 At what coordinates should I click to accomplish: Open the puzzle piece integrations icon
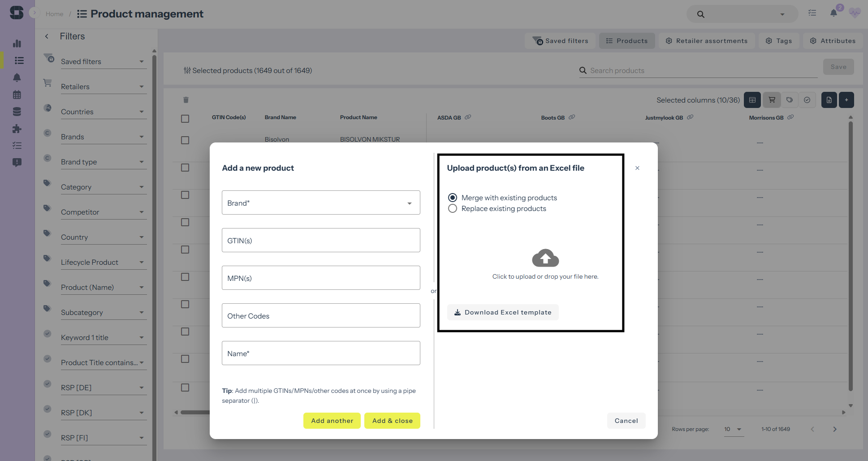tap(17, 129)
